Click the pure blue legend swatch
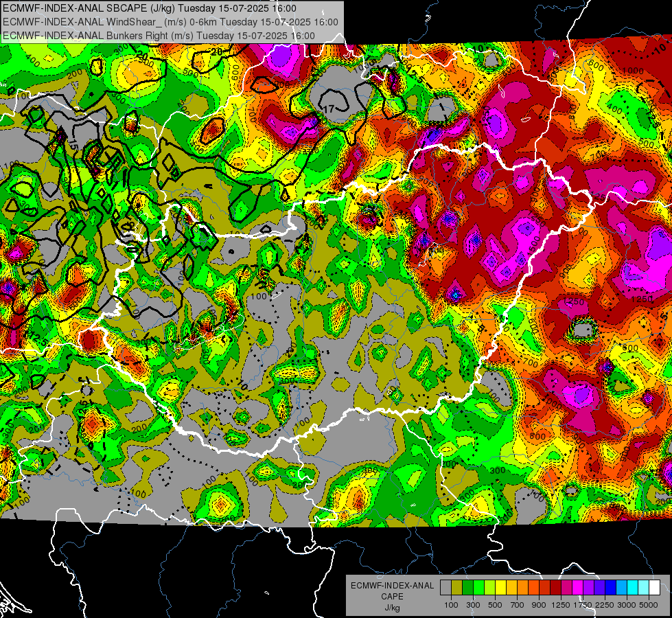 tap(611, 588)
